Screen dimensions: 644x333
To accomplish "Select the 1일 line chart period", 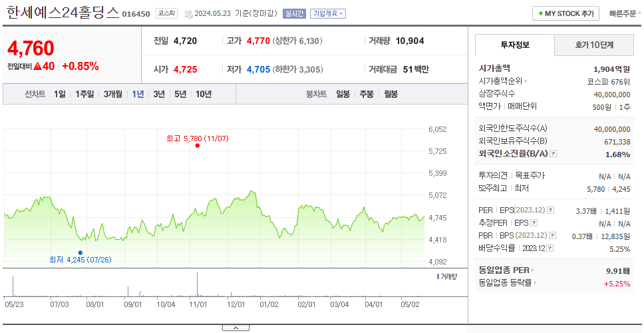I will [x=60, y=94].
